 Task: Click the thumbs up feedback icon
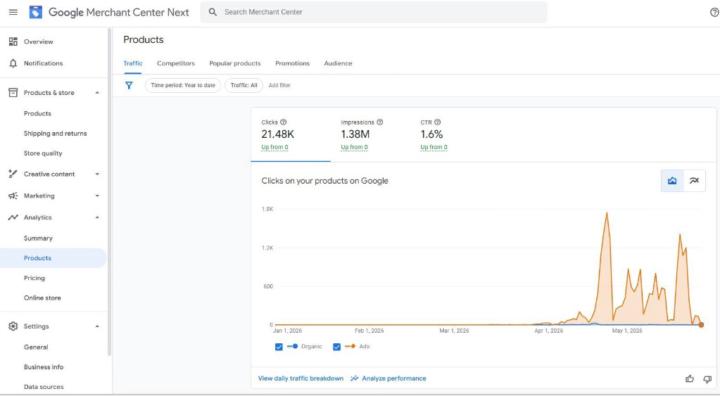[x=690, y=379]
